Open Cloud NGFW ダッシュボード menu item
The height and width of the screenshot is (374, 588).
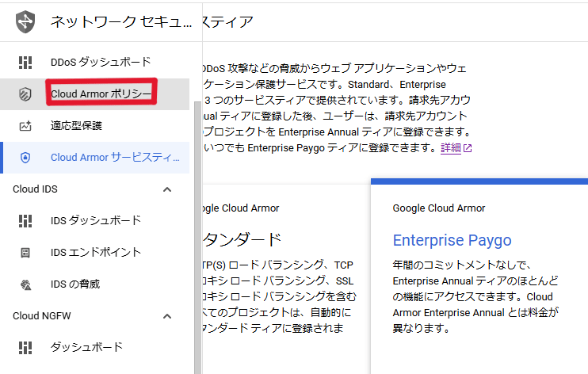point(94,348)
